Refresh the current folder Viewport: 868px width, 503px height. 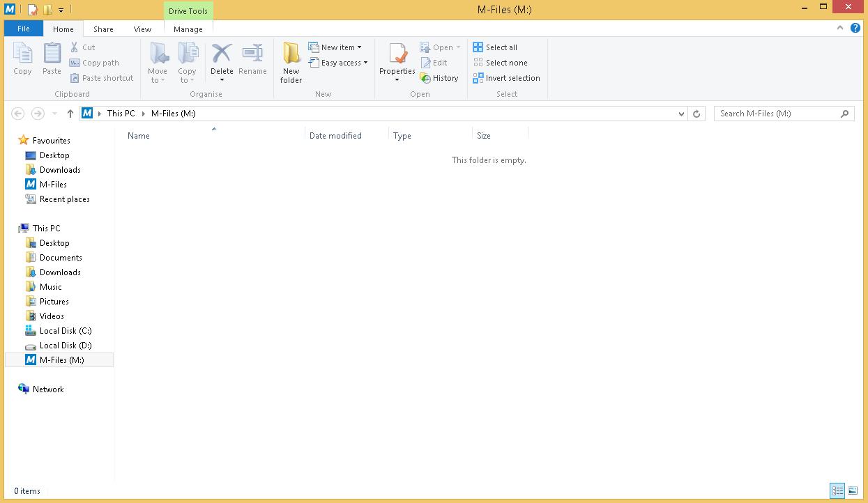tap(696, 114)
